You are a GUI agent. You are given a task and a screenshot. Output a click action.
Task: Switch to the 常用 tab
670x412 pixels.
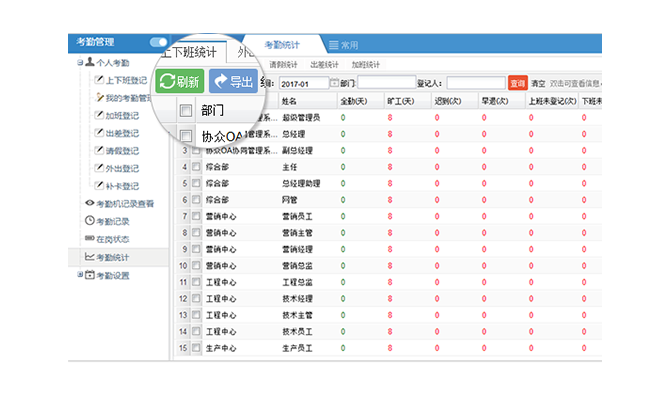point(343,45)
